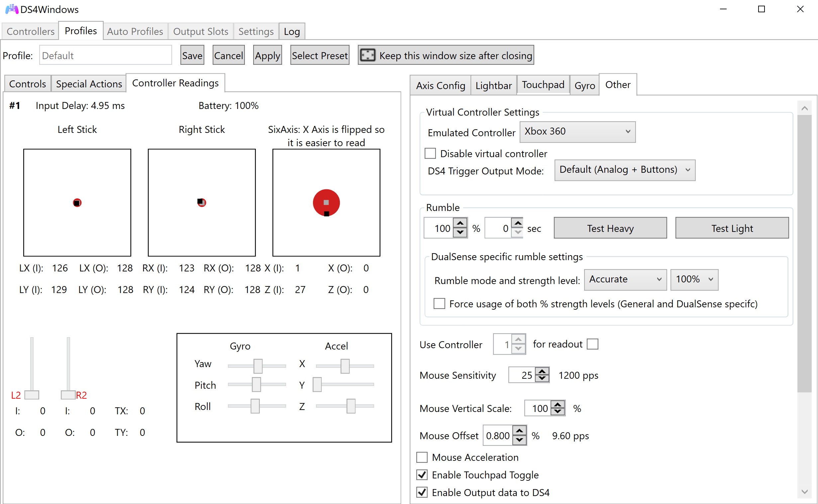Increase the rumble seconds value
The height and width of the screenshot is (504, 818).
pyautogui.click(x=517, y=223)
